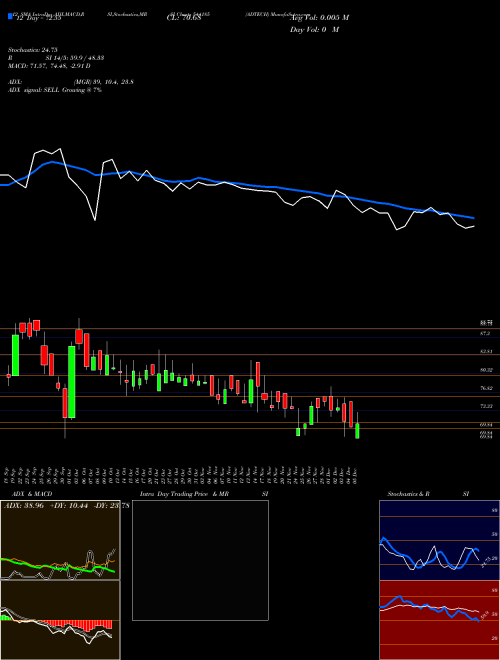This screenshot has height=660, width=500.
Task: Click the 'SI 14/3: 39.9 / 48.33' text
Action: 75,58
